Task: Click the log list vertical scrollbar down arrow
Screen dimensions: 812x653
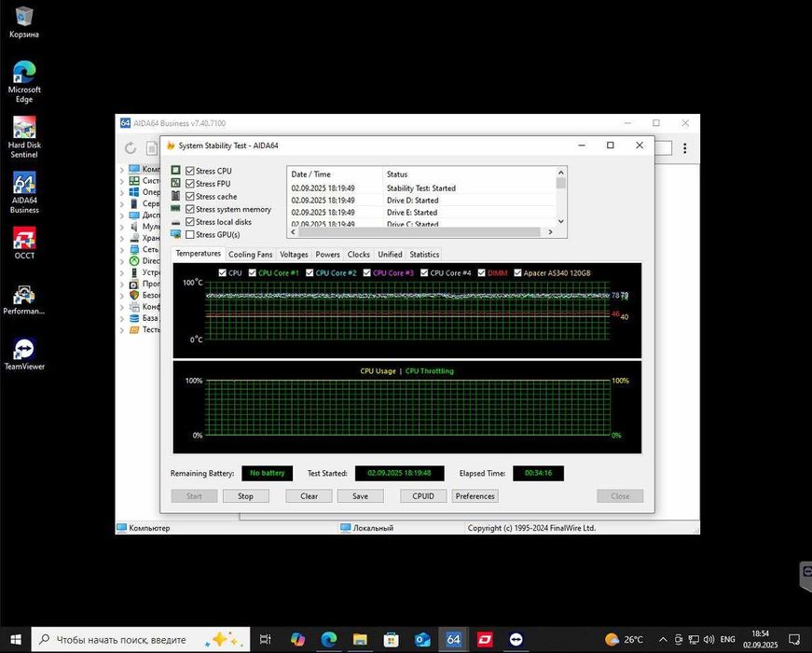Action: (x=561, y=221)
